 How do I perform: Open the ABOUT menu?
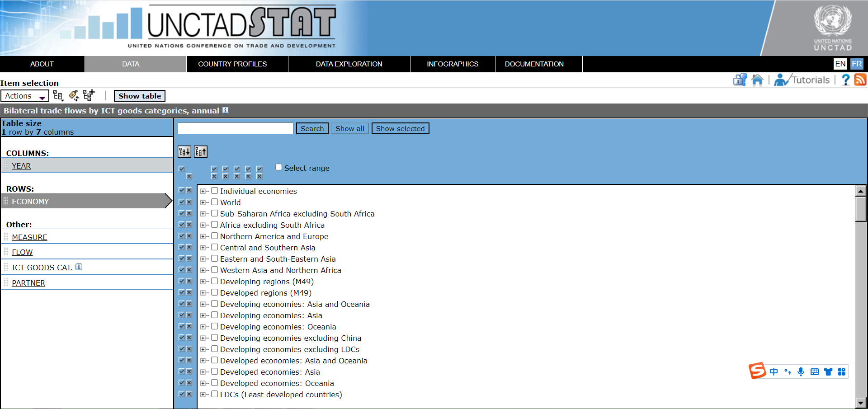click(42, 64)
